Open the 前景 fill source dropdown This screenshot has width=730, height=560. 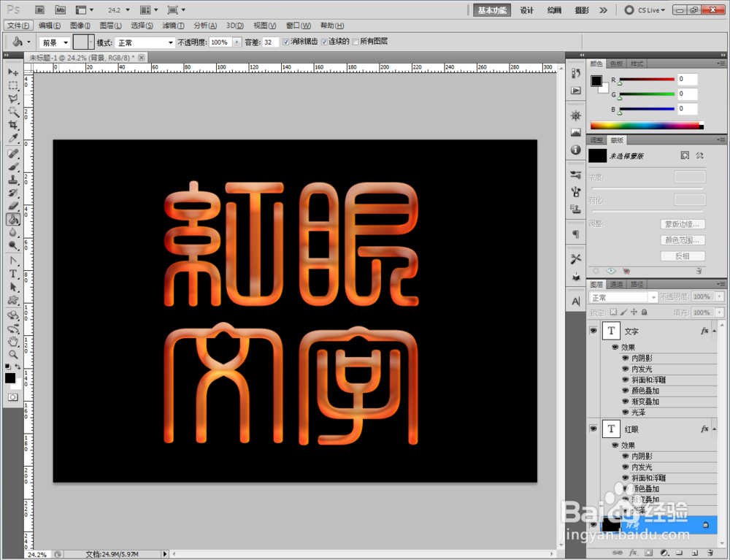55,43
